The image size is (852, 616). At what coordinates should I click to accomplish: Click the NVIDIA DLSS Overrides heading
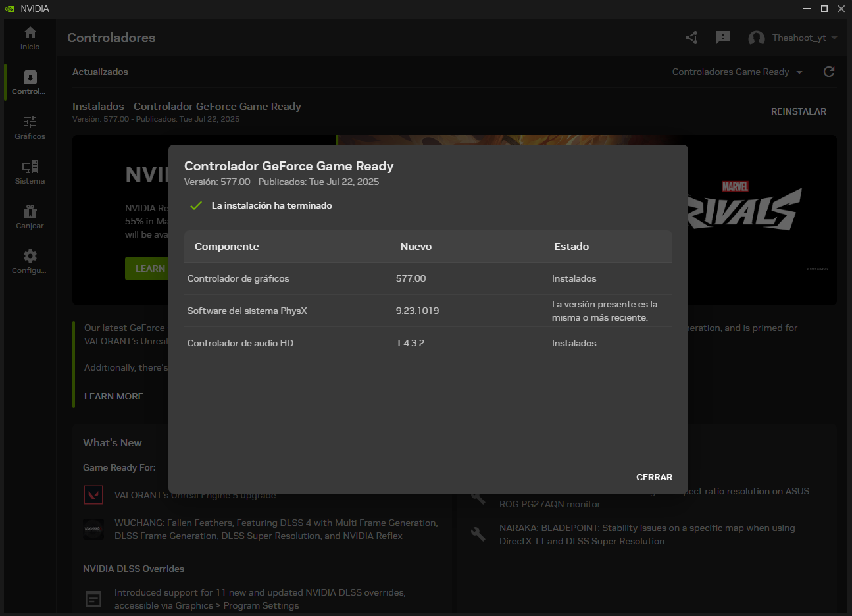tap(134, 569)
